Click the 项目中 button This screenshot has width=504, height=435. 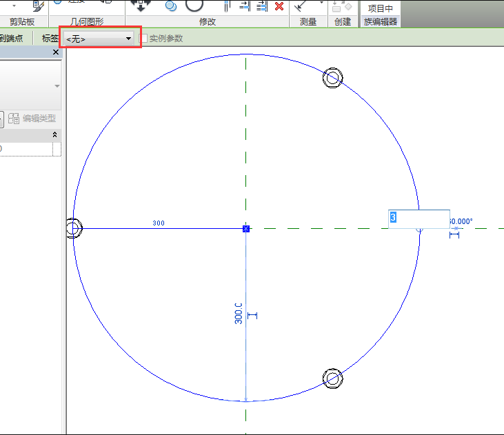[381, 8]
